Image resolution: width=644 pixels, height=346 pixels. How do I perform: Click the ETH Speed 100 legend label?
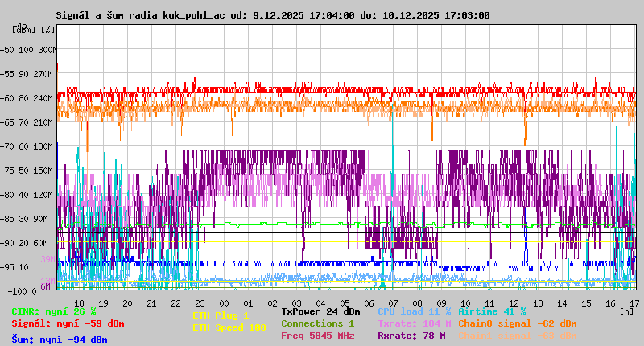(x=229, y=327)
